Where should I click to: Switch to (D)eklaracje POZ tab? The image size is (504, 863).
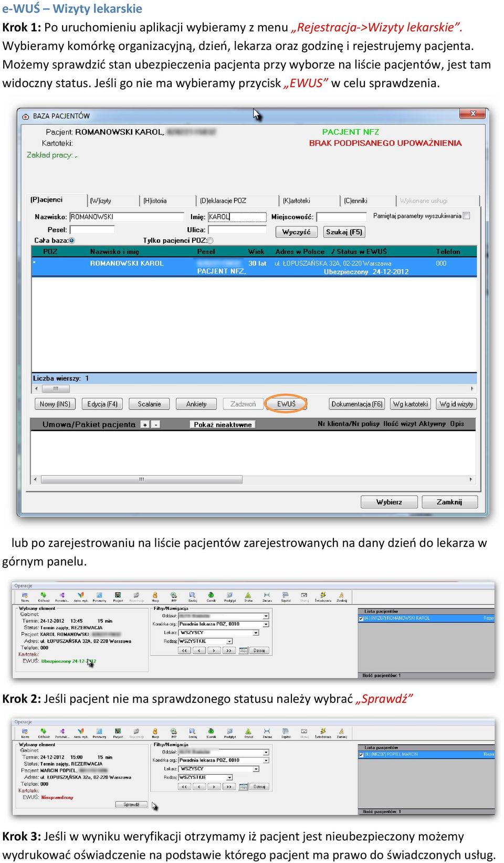[237, 201]
